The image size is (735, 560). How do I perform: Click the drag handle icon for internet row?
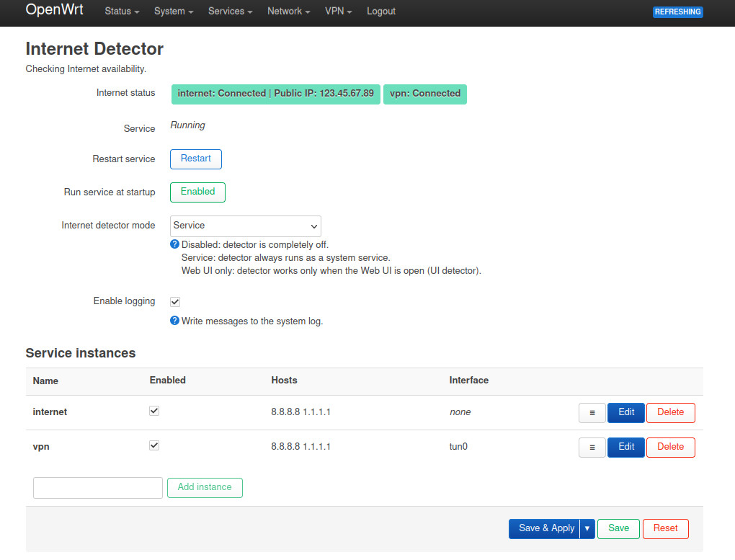point(592,413)
